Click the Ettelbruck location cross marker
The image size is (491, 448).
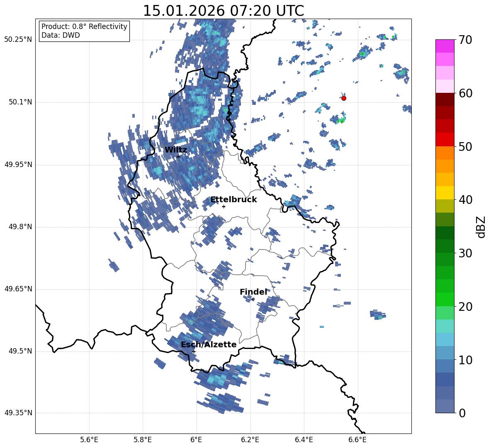click(224, 206)
